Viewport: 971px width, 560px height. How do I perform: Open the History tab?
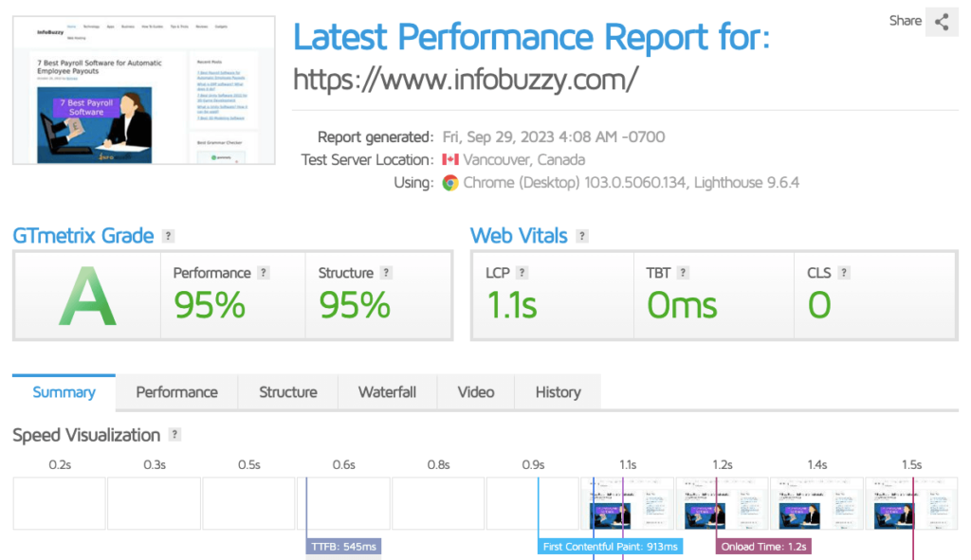coord(558,392)
